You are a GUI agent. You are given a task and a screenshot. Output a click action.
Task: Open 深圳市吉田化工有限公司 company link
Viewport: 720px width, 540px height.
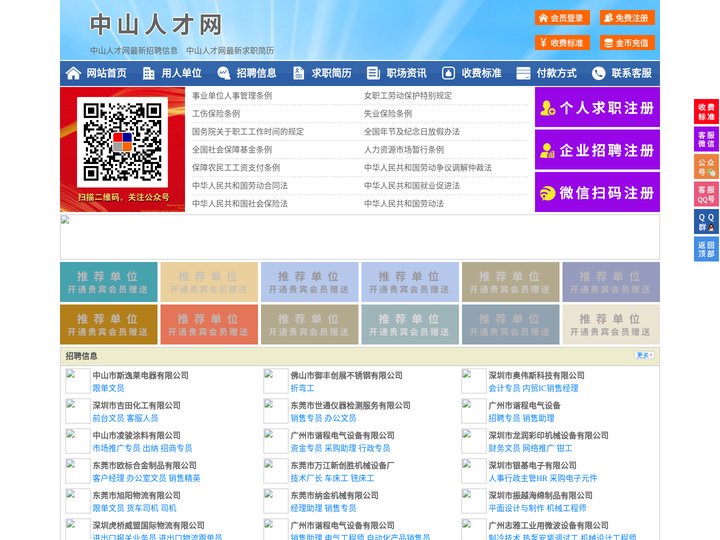(x=136, y=405)
